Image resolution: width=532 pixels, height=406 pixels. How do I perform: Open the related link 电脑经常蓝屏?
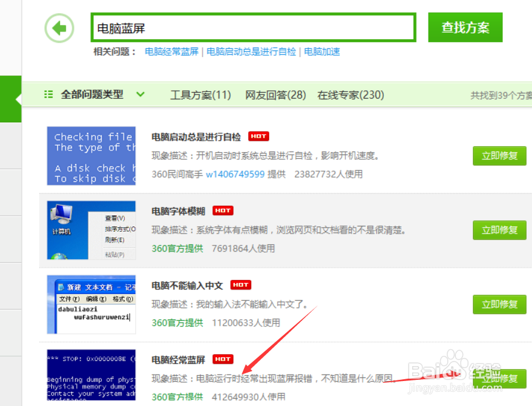(171, 52)
